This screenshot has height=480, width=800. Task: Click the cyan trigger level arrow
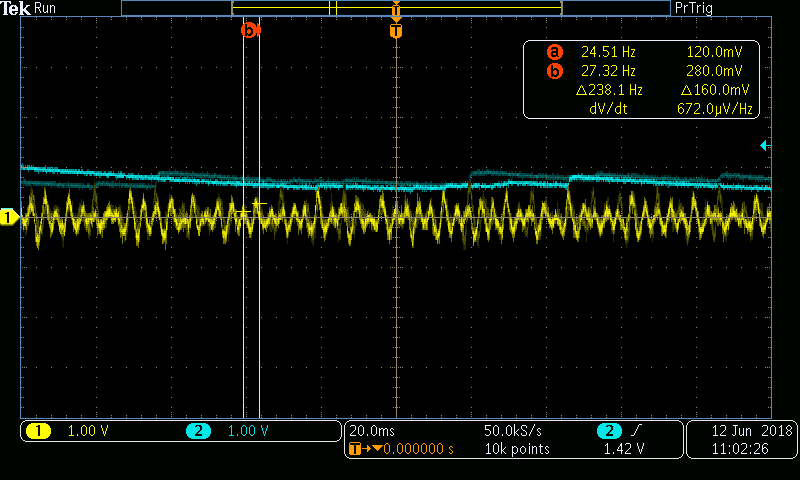point(765,146)
